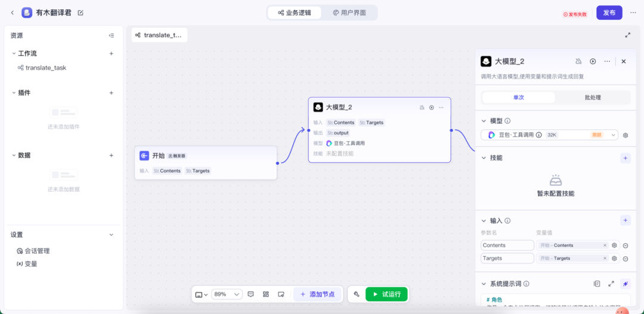This screenshot has height=314, width=644.
Task: Go back using the top-left arrow
Action: [13, 13]
